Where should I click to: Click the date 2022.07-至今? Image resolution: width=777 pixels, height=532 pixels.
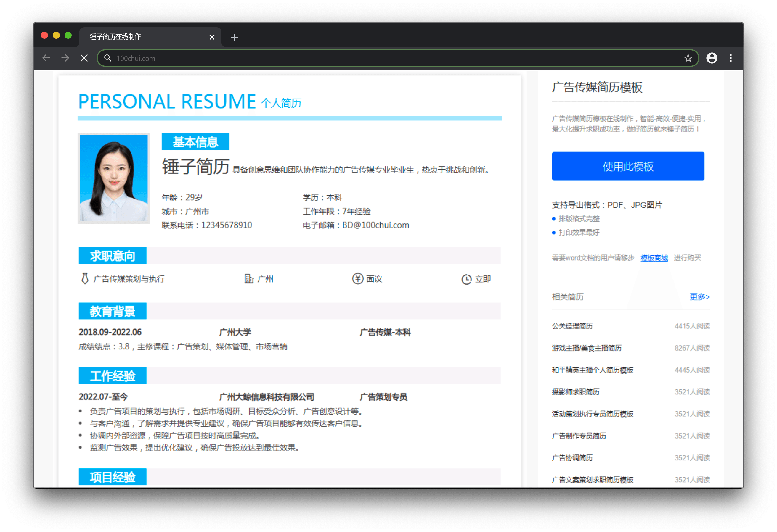coord(103,397)
